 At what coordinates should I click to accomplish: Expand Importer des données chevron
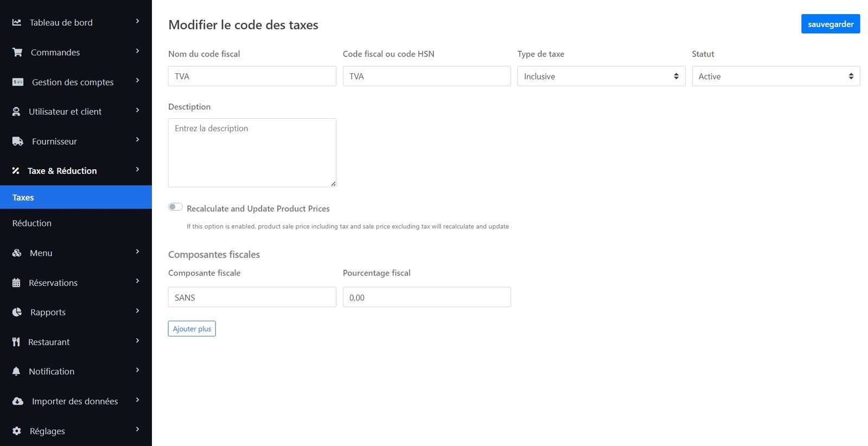coord(137,400)
